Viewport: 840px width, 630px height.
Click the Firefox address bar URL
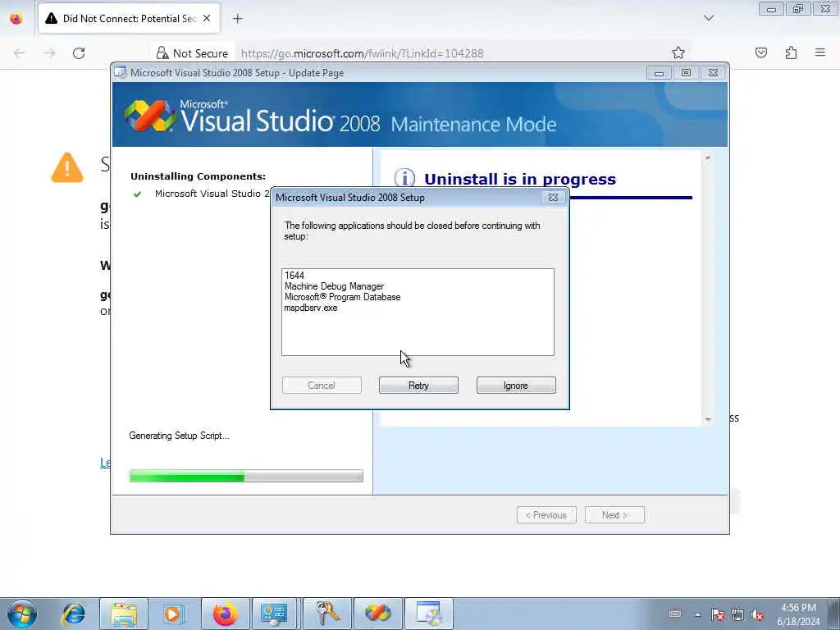tap(362, 53)
